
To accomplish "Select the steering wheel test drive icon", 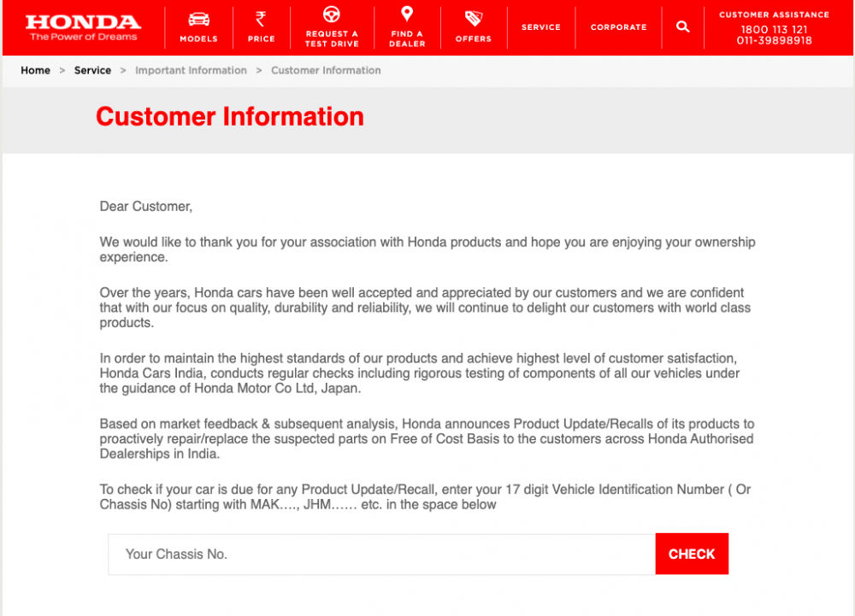I will 332,15.
